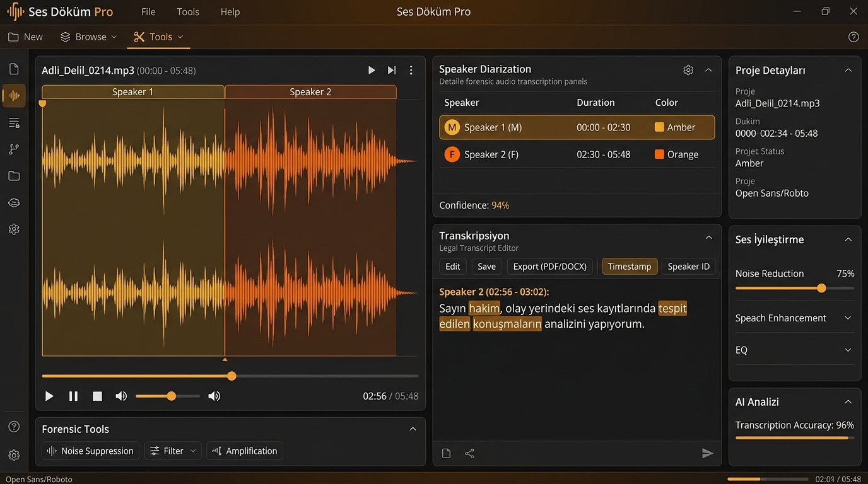Expand the EQ section
This screenshot has height=484, width=868.
pos(795,350)
